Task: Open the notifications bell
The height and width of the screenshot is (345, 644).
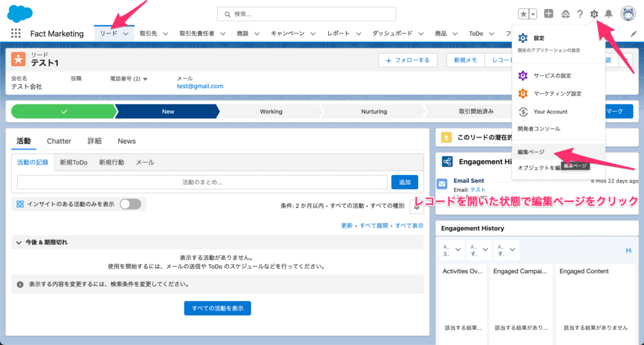Action: pyautogui.click(x=608, y=14)
